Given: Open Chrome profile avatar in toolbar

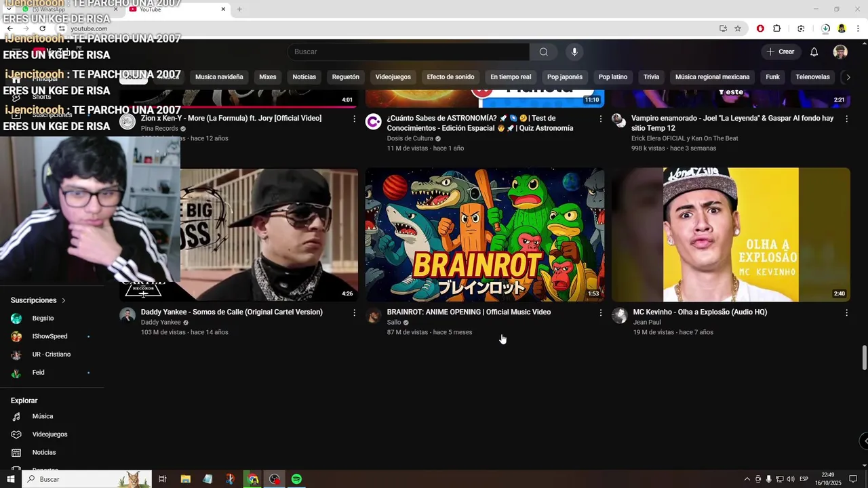Looking at the screenshot, I should (842, 28).
